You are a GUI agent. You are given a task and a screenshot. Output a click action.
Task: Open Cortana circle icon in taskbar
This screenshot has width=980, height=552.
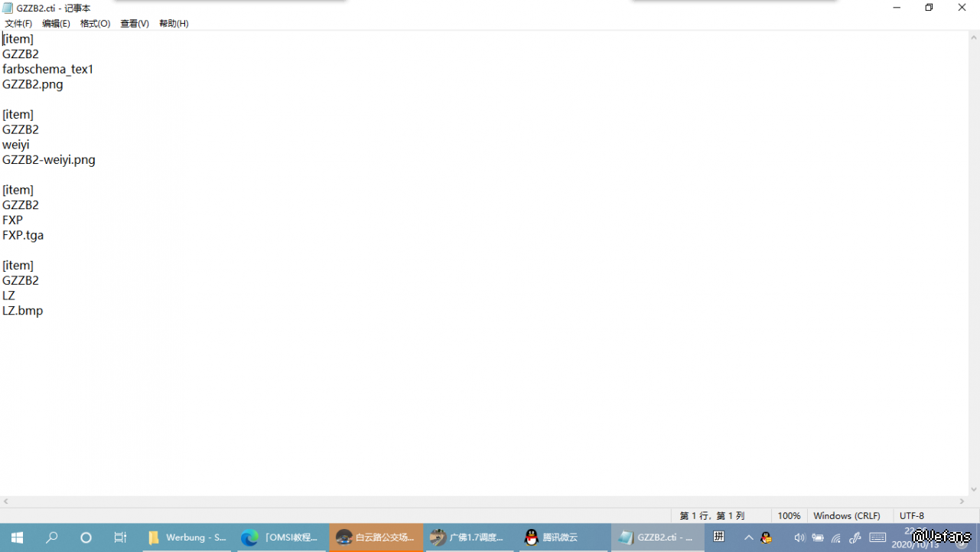pos(86,537)
